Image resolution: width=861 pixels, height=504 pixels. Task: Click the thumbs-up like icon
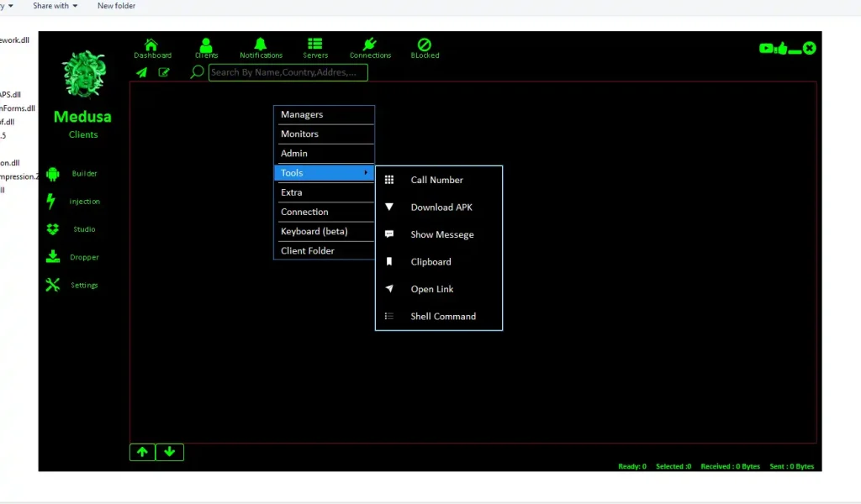[x=781, y=49]
